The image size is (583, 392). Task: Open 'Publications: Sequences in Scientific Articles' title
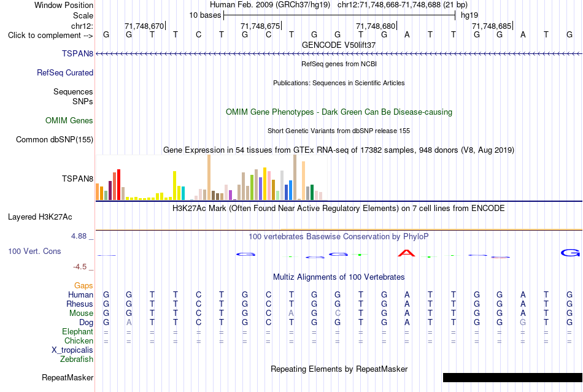click(339, 83)
